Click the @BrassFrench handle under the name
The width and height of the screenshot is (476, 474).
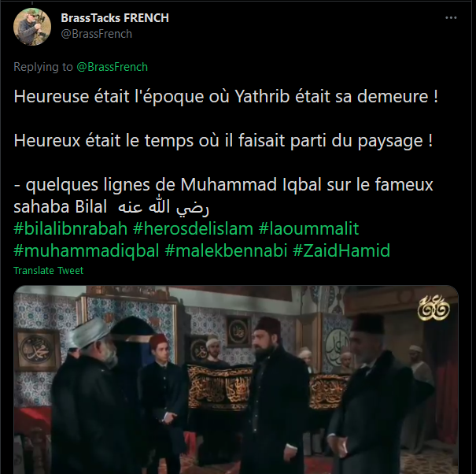pyautogui.click(x=97, y=34)
